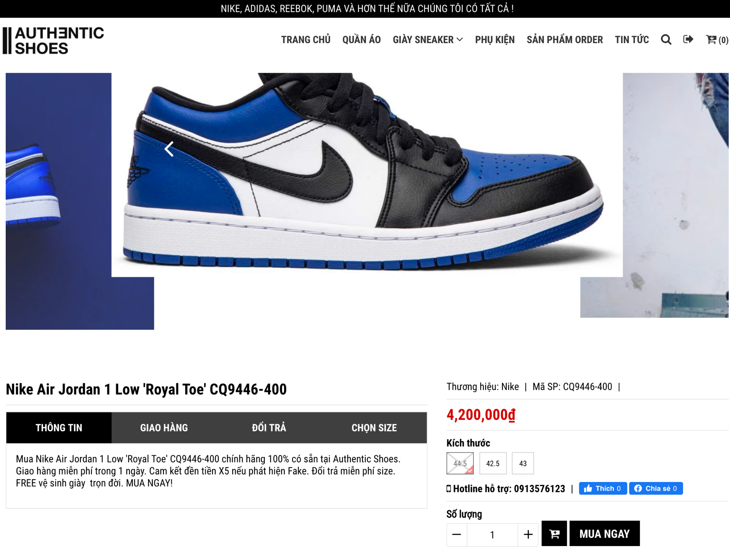Select size 42.5
Viewport: 730px width, 560px height.
point(493,463)
